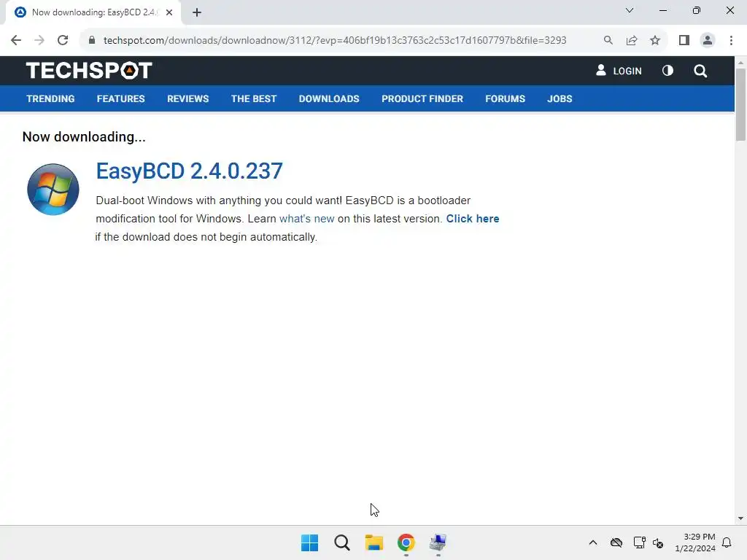747x560 pixels.
Task: Click the padlock site info icon
Action: click(x=92, y=40)
